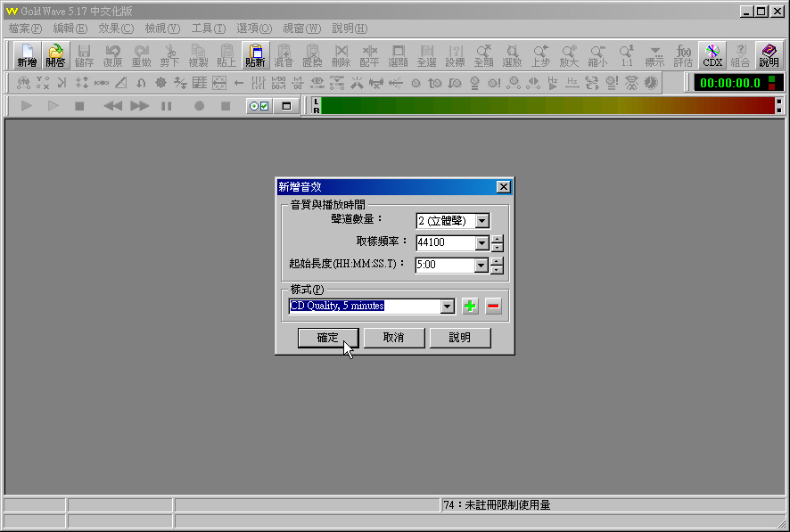Click the 貼新 (Paste New) toolbar icon
Viewport: 790px width, 532px height.
click(x=255, y=55)
